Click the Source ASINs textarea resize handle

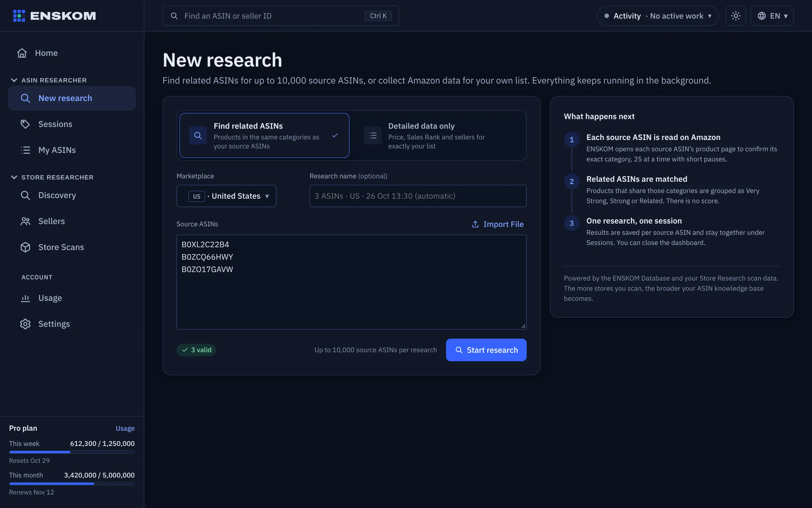tap(523, 326)
